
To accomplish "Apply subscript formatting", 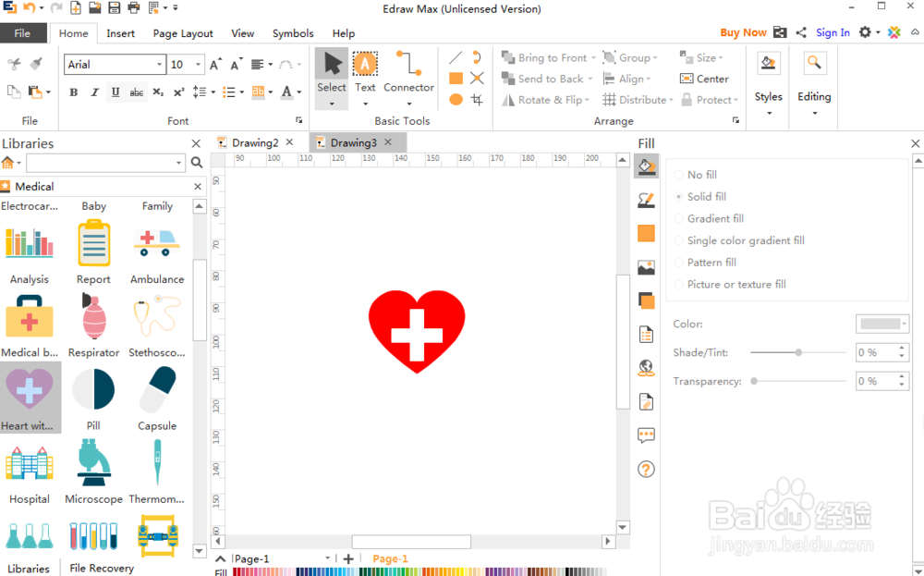I will [158, 92].
